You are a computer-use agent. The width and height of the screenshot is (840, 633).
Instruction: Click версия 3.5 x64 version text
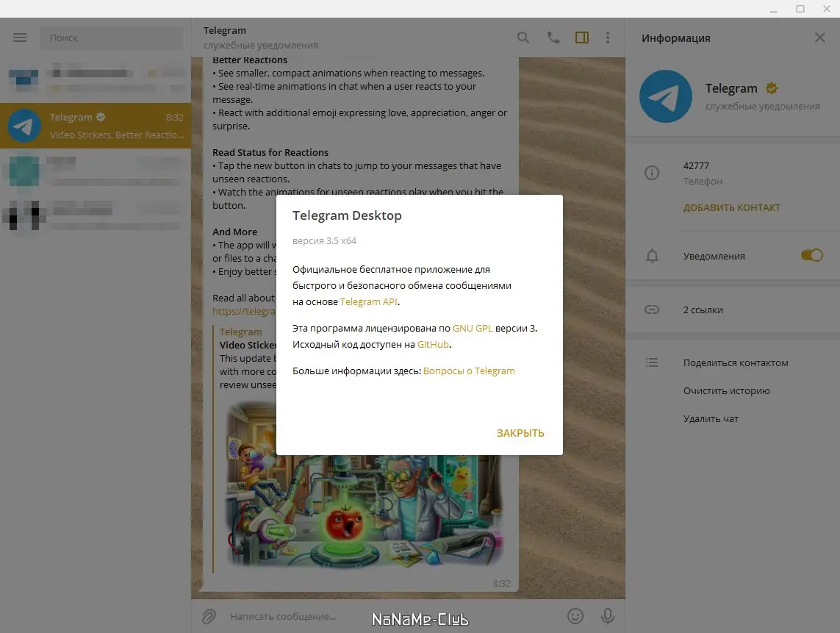coord(324,240)
